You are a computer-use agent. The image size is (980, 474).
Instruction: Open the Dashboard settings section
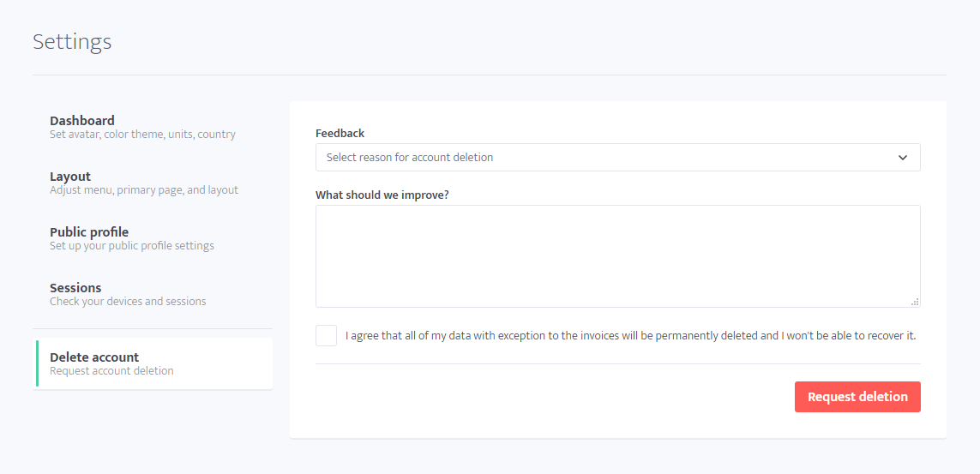[153, 127]
